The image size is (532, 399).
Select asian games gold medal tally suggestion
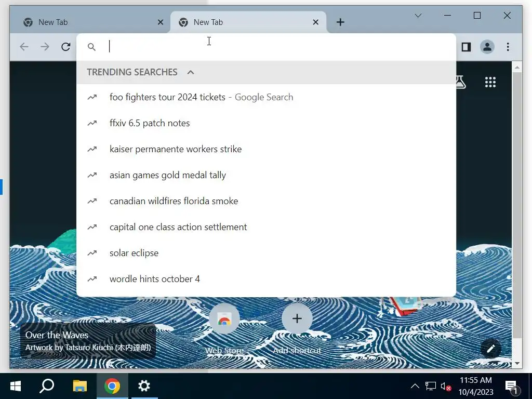click(x=266, y=175)
